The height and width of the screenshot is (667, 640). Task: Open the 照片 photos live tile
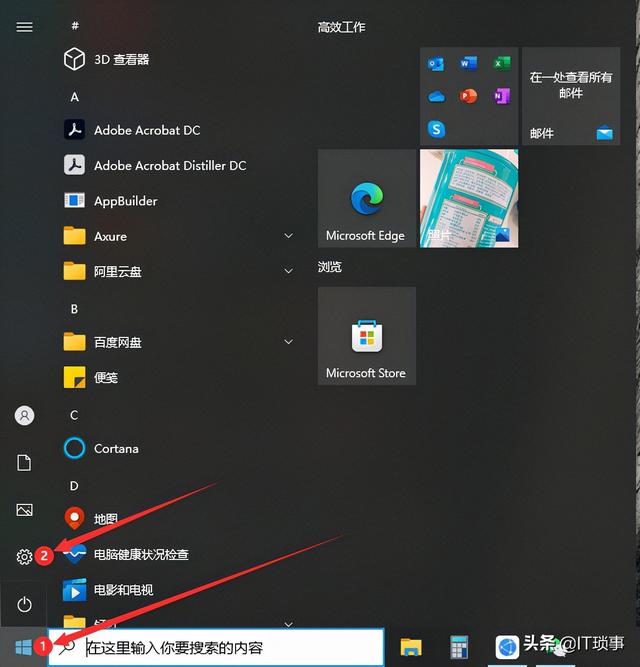click(469, 198)
